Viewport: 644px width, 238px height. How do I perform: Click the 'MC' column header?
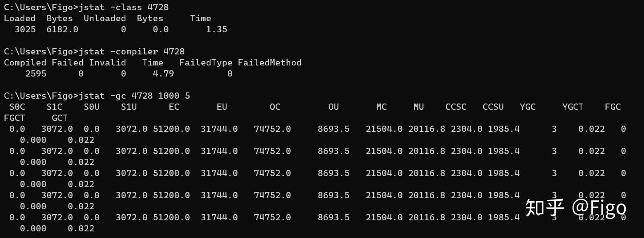382,107
